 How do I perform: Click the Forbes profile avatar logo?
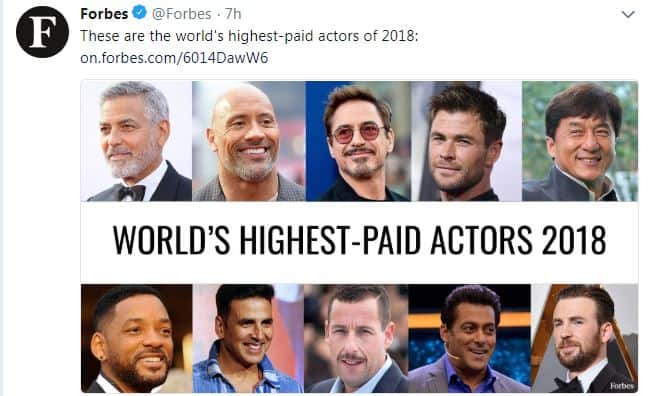click(x=42, y=32)
